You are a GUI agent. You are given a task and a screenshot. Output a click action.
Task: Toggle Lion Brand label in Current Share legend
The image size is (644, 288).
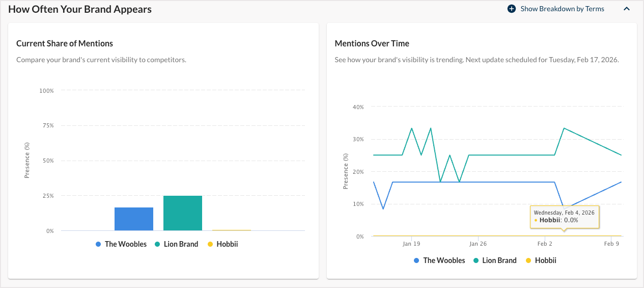pos(181,244)
